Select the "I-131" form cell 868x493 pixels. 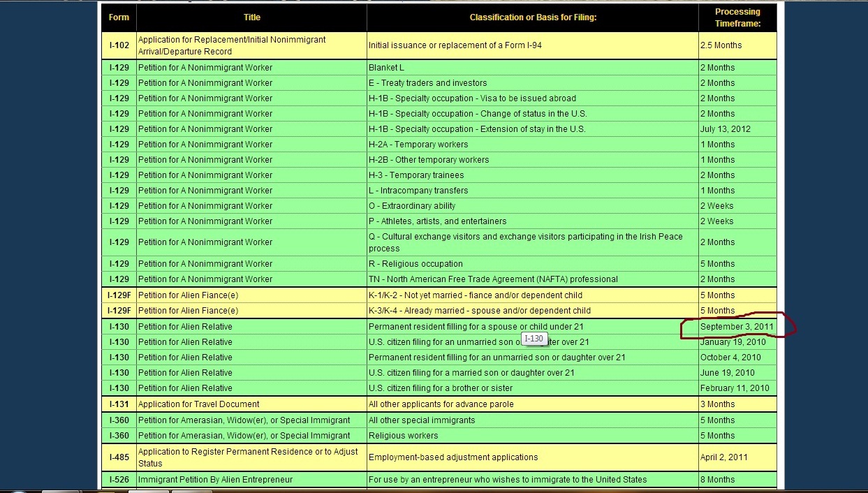(119, 404)
